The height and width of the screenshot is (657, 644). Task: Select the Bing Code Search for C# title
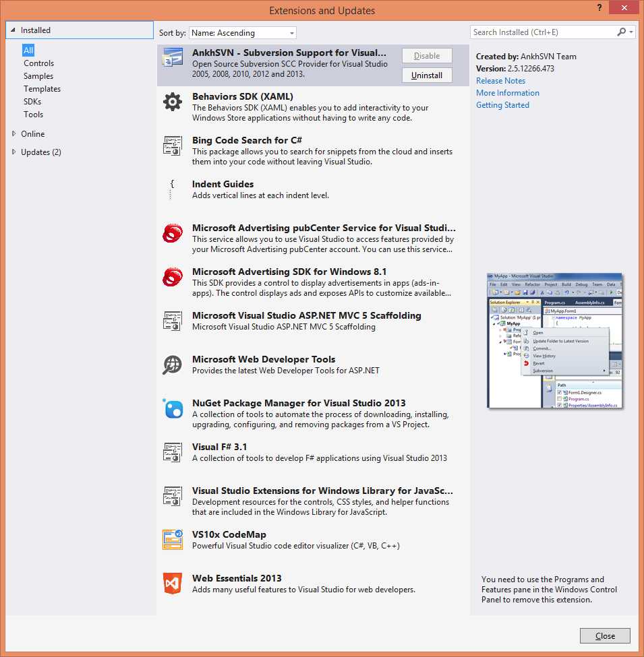click(x=247, y=140)
